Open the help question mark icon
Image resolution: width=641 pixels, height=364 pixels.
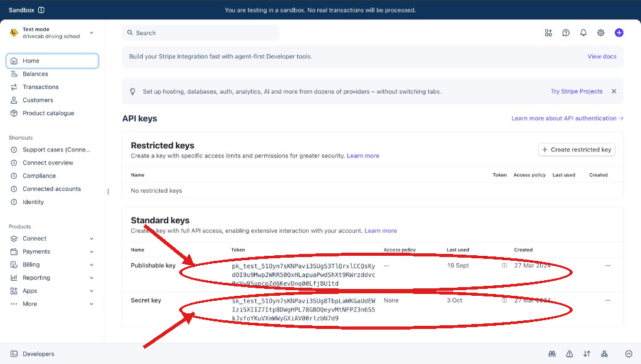[x=566, y=33]
